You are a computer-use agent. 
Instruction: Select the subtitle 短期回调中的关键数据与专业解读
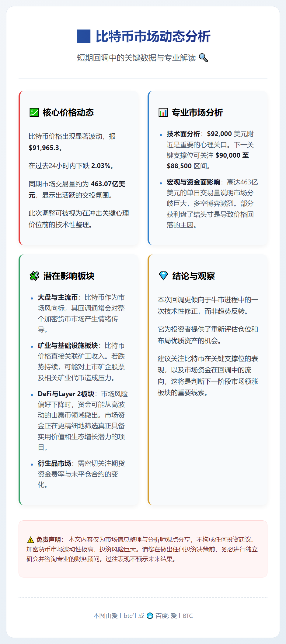click(136, 57)
